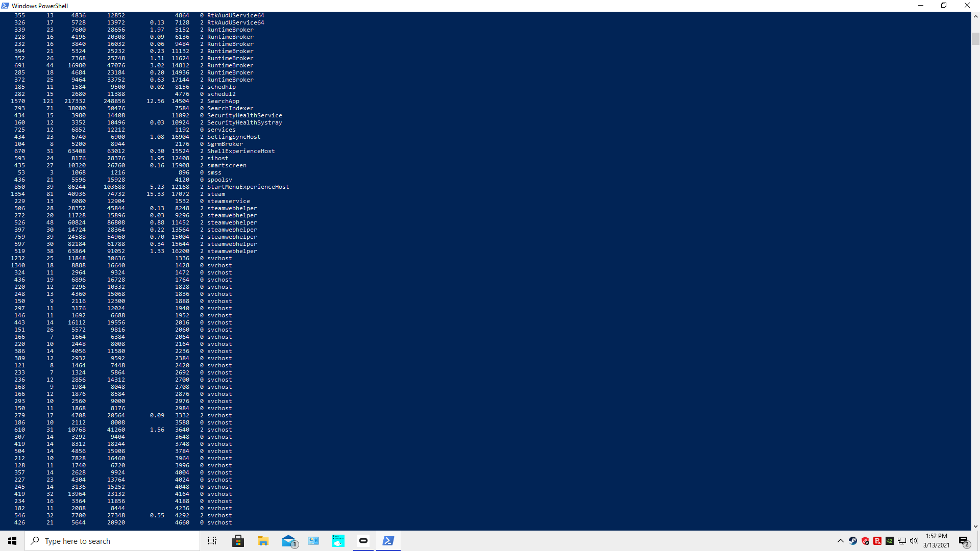The width and height of the screenshot is (980, 551).
Task: Click the 'services' process name
Action: 222,130
